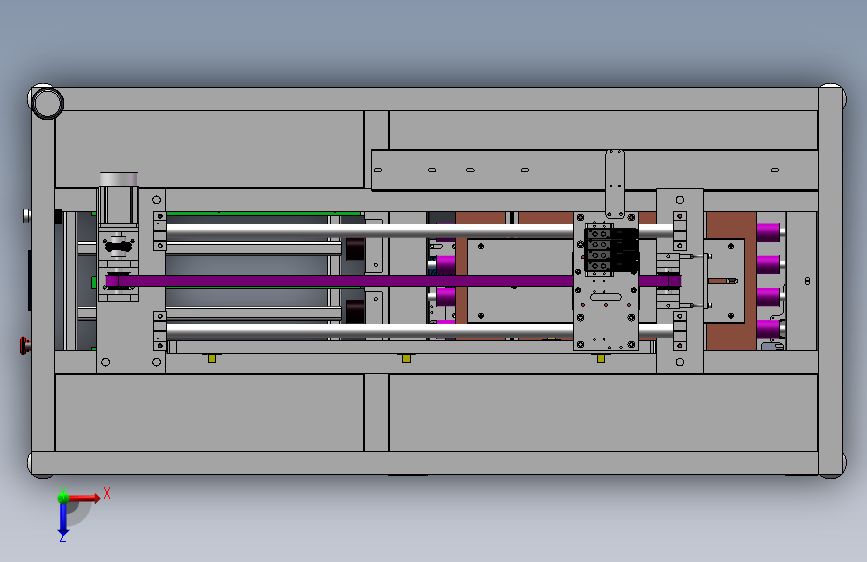
Task: Select the vertical center post in bottom frame
Action: pyautogui.click(x=376, y=413)
